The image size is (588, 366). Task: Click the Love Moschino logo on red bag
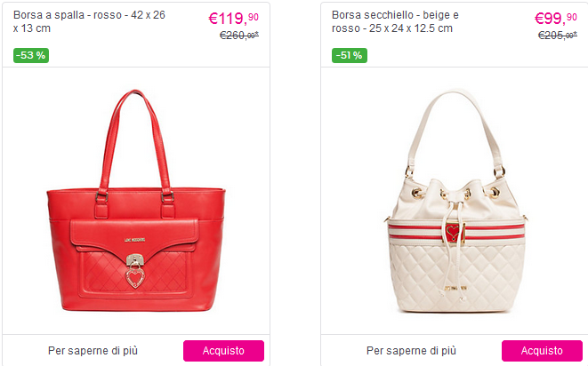pos(134,240)
